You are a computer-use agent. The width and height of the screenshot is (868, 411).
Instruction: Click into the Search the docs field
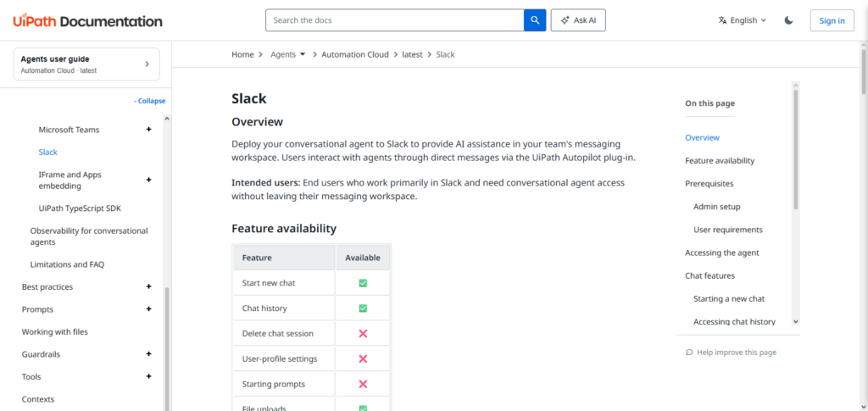pyautogui.click(x=395, y=20)
